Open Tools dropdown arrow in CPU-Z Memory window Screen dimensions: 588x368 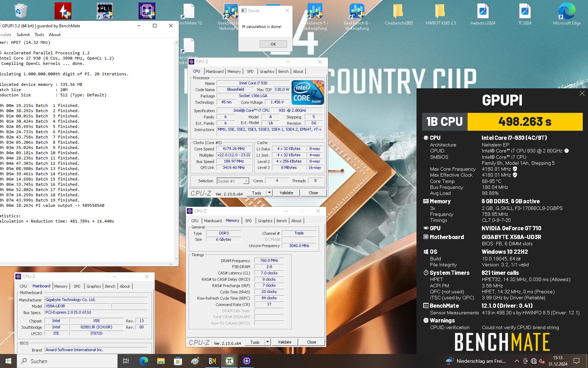tap(267, 342)
